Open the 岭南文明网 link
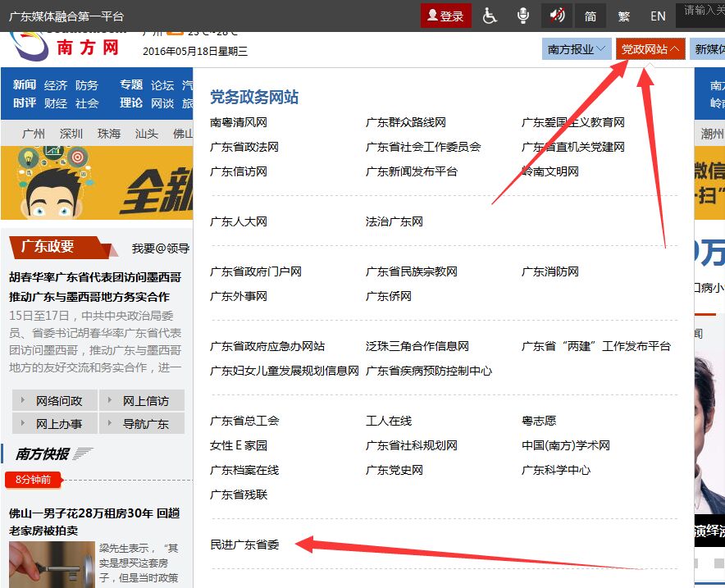The width and height of the screenshot is (725, 588). (x=550, y=171)
